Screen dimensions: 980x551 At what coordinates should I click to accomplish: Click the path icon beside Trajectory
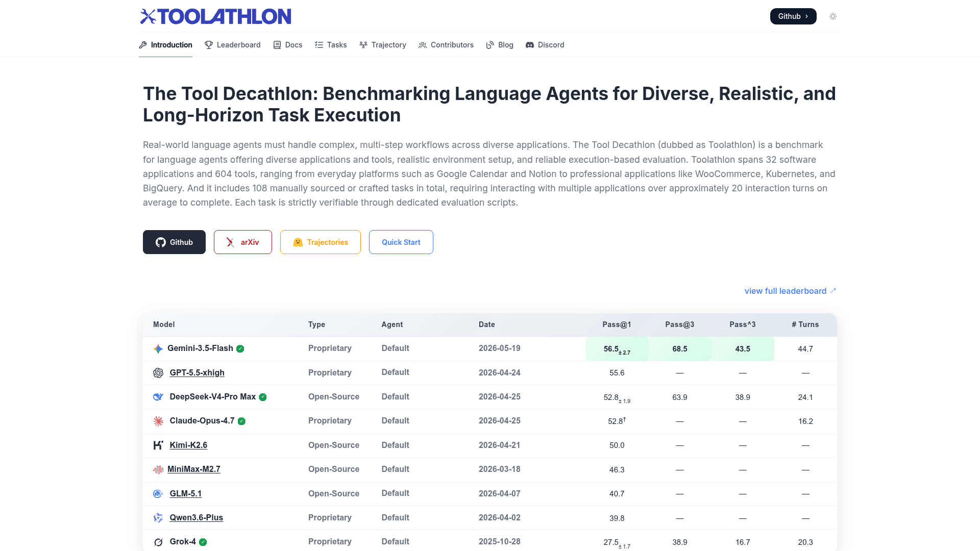click(363, 45)
